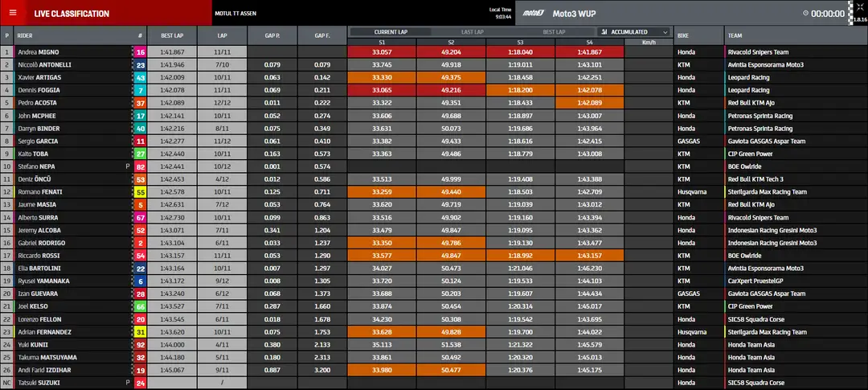Image resolution: width=868 pixels, height=390 pixels.
Task: Click the S2 sector column header
Action: (451, 42)
